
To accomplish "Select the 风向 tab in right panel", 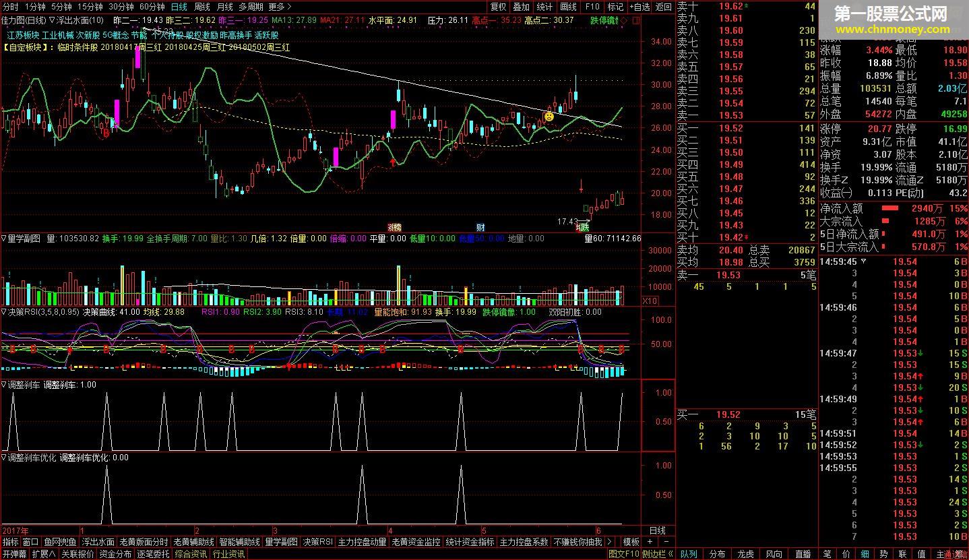I will [x=774, y=554].
